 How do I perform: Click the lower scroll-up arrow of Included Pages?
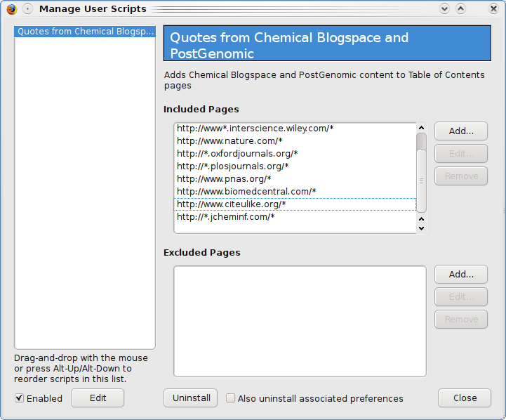(x=421, y=218)
